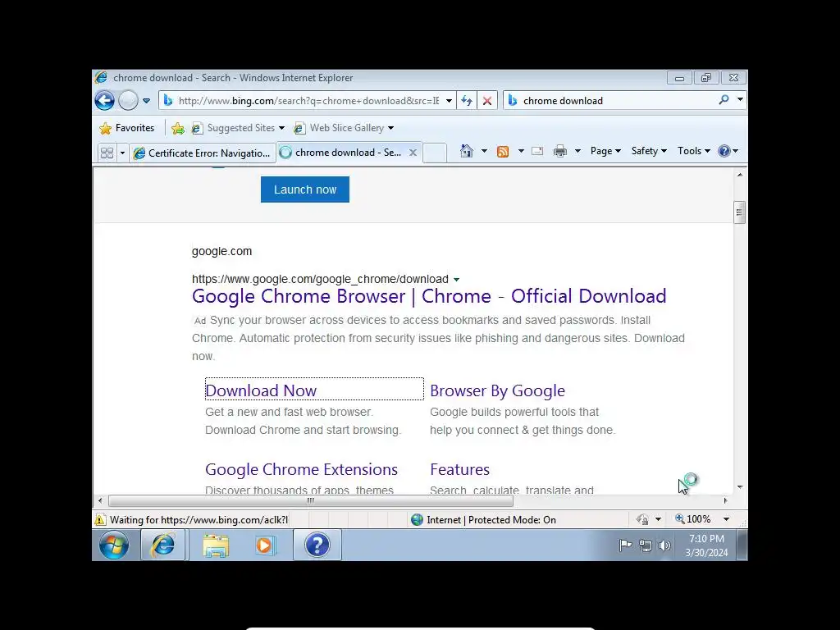Viewport: 840px width, 630px height.
Task: Click the Read Mail icon
Action: coord(537,151)
